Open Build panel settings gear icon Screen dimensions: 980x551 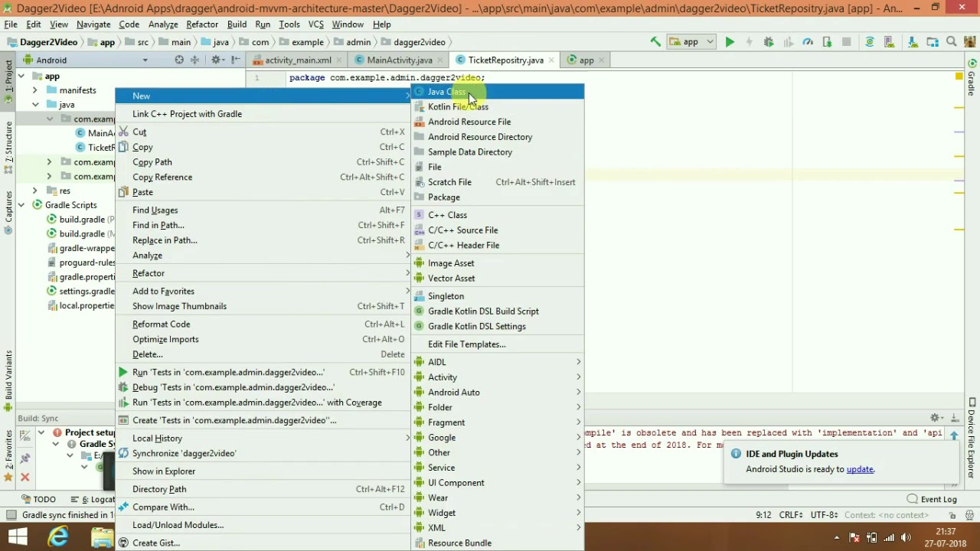pyautogui.click(x=936, y=418)
